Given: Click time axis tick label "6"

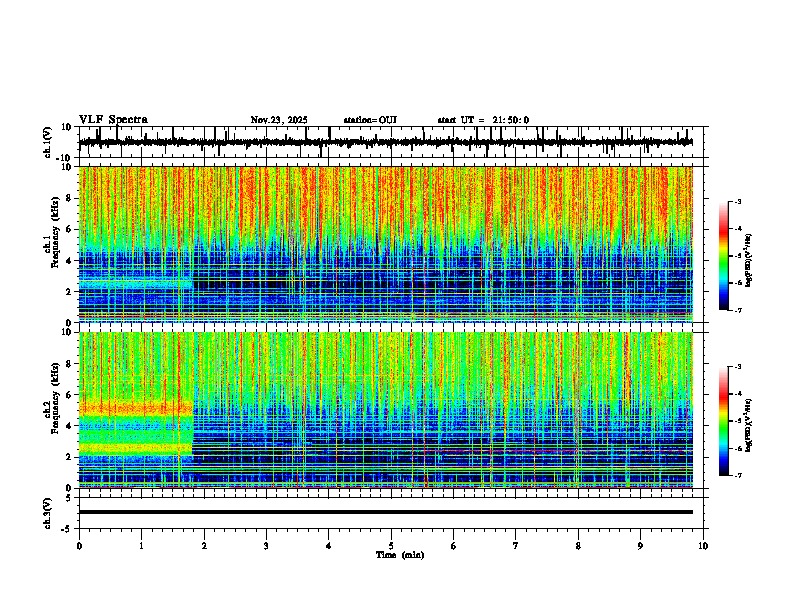Looking at the screenshot, I should coord(454,546).
